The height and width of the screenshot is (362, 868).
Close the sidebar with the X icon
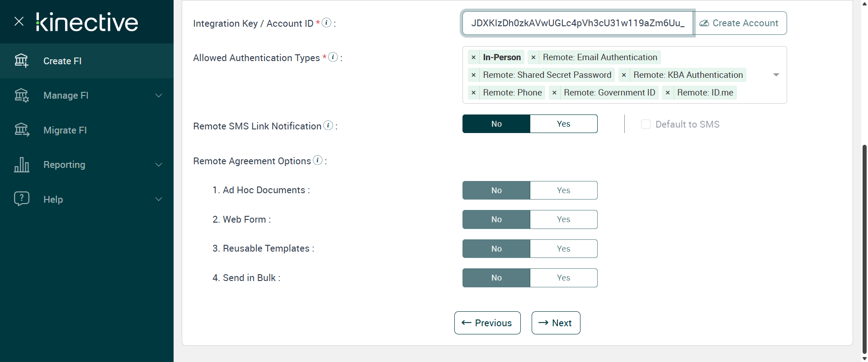19,21
